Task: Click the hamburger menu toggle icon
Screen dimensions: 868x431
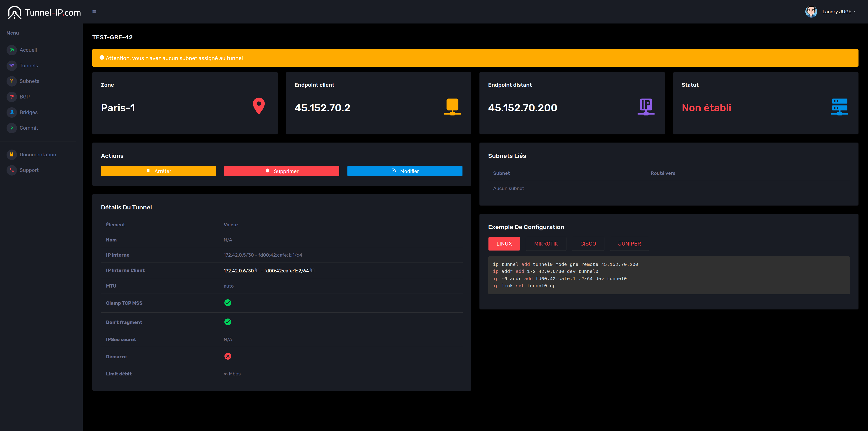Action: point(94,12)
